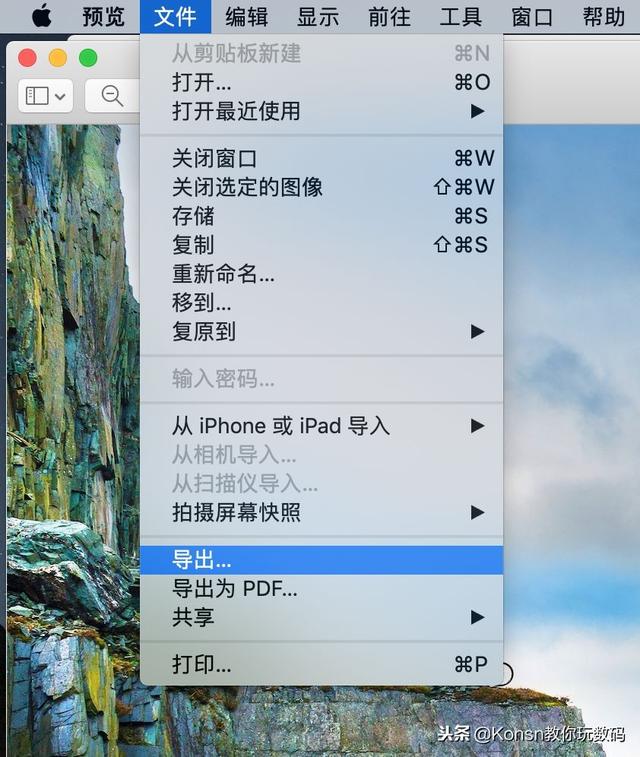The image size is (640, 757).
Task: Click the green fullscreen window button
Action: [x=88, y=58]
